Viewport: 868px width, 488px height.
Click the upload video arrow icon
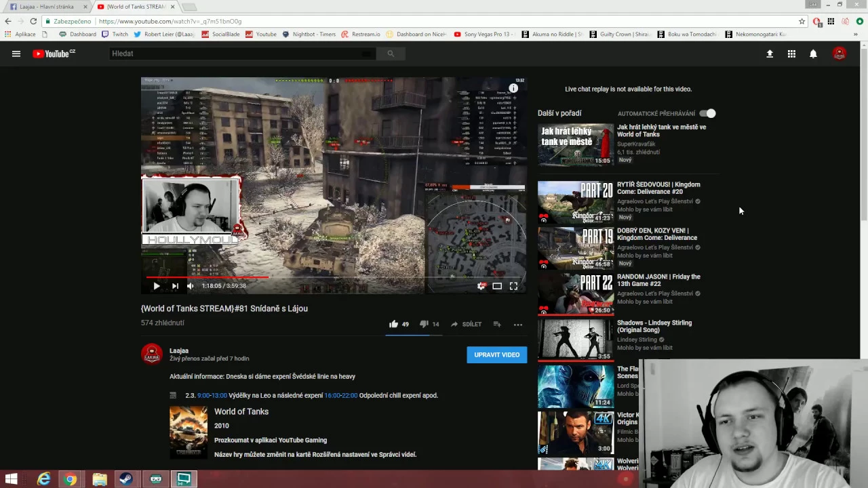[x=770, y=54]
